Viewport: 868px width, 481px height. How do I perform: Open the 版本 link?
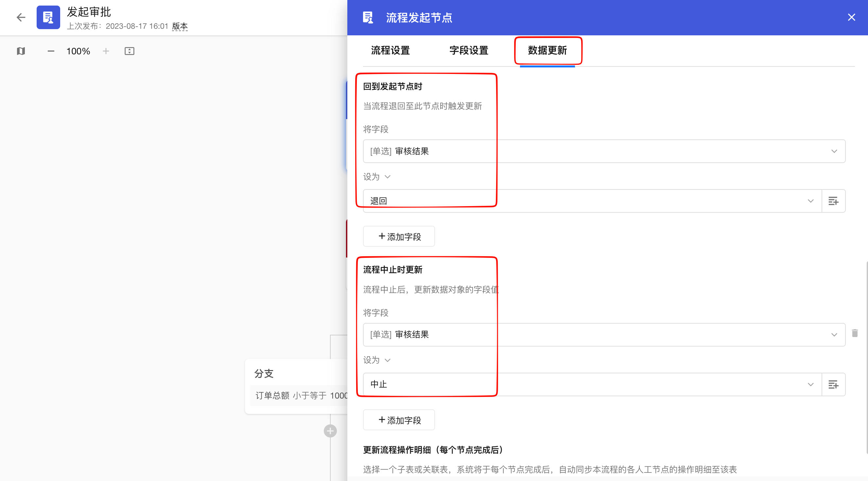pos(180,26)
